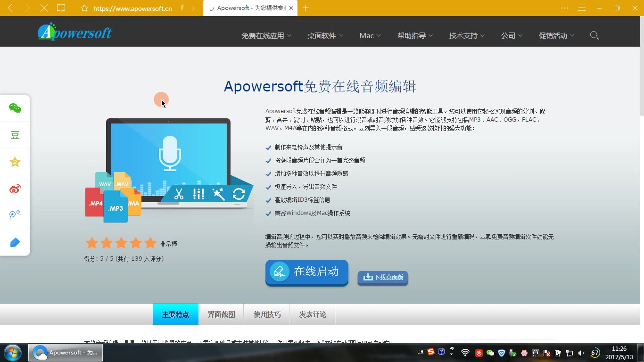Click the 非常棒 rating label
Screen dimensions: 644x362
pos(168,244)
